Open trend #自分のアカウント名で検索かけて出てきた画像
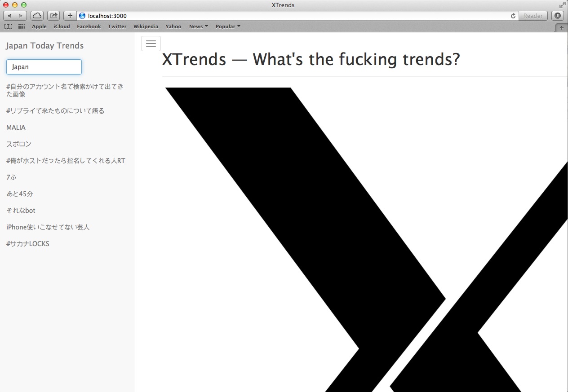The image size is (568, 392). pos(65,90)
